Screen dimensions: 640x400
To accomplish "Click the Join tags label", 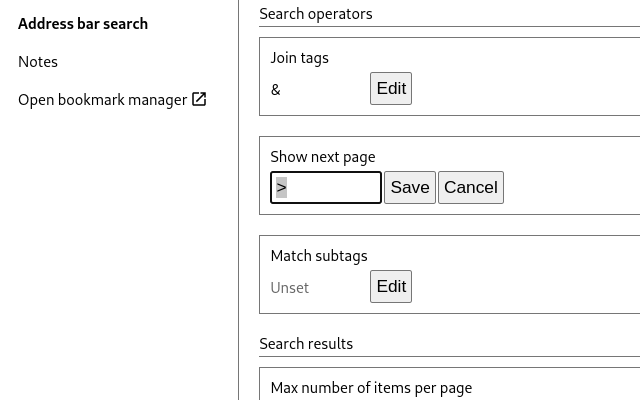I will pyautogui.click(x=300, y=58).
